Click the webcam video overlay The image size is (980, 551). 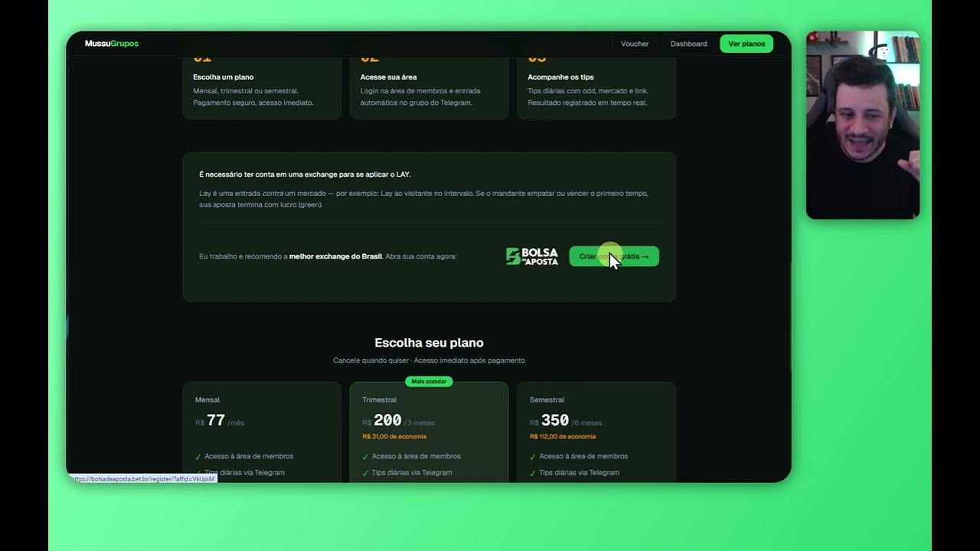coord(863,125)
